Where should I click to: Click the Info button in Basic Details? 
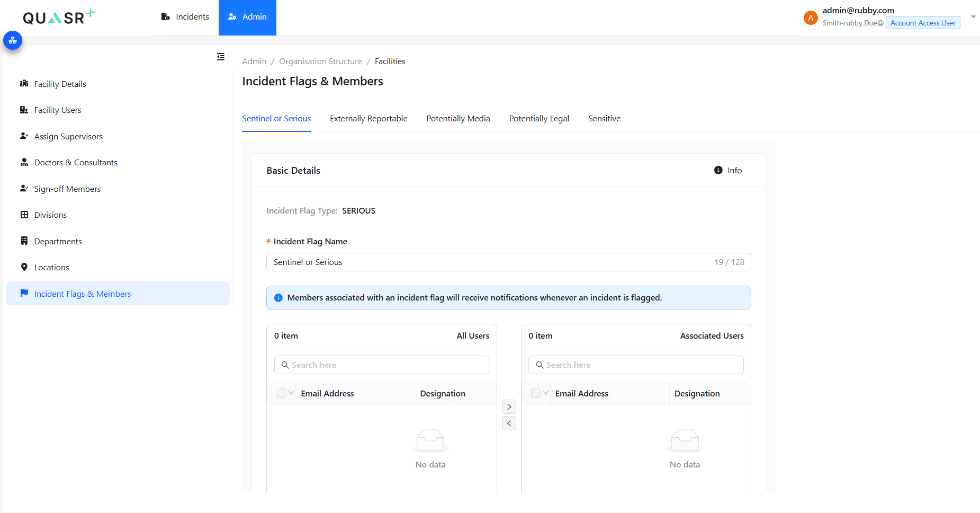(728, 170)
